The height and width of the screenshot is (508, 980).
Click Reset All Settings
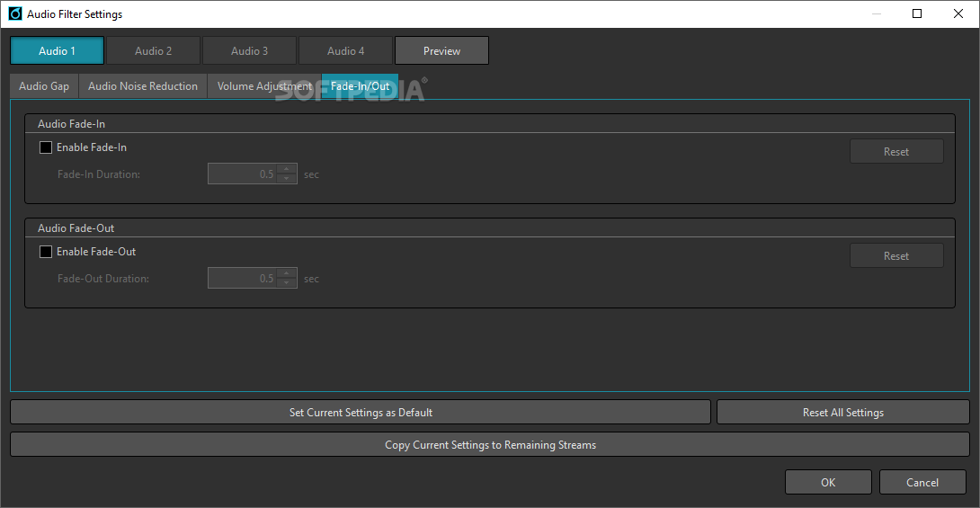(843, 413)
